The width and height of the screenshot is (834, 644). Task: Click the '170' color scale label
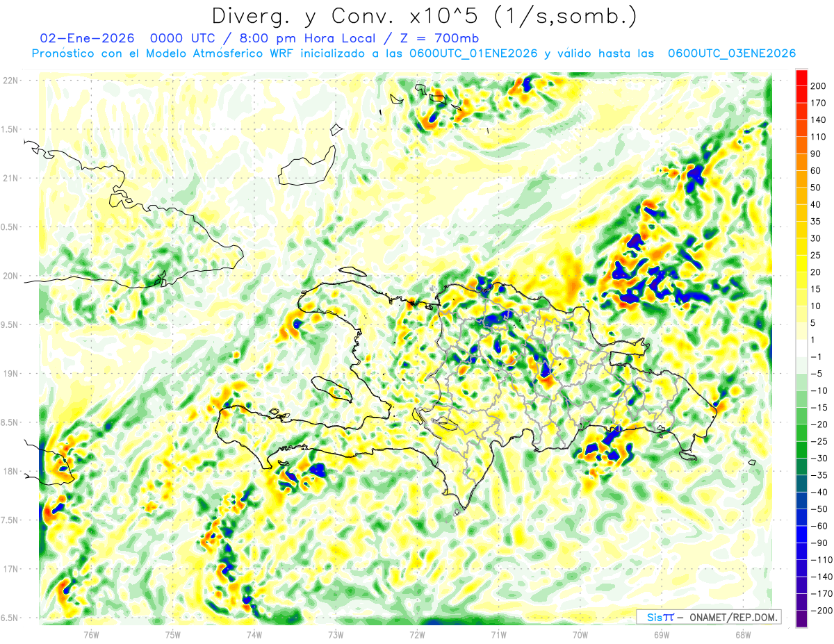coord(818,103)
